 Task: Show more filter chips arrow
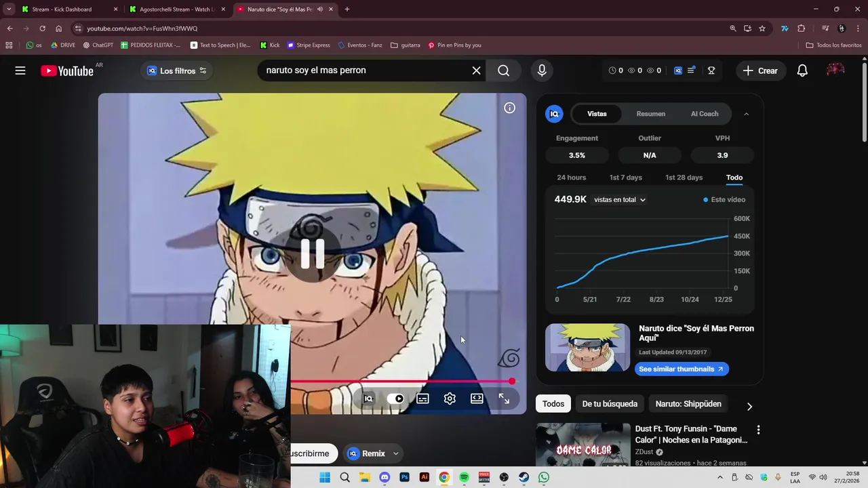coord(749,406)
